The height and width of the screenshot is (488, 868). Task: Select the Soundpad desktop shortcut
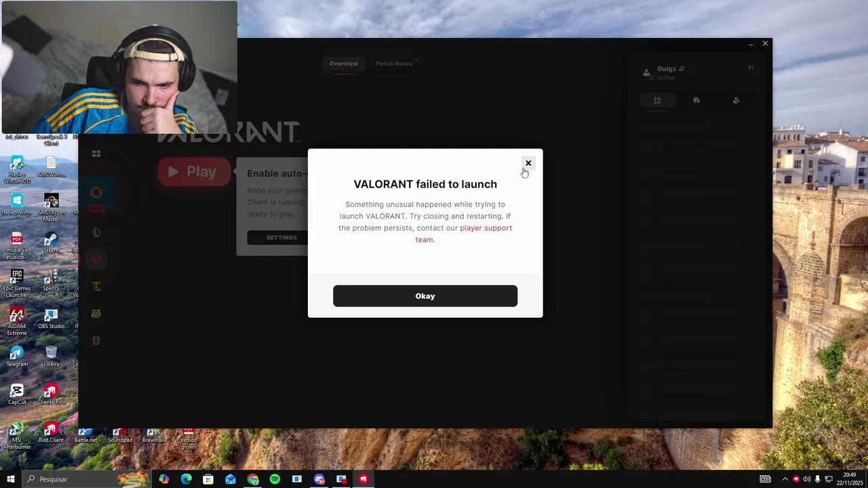[x=120, y=436]
